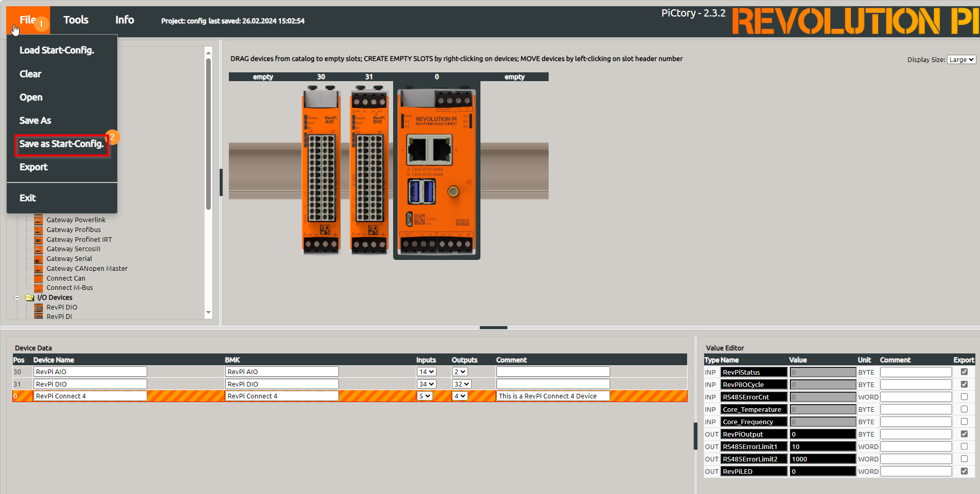Click slot header number 0
980x494 pixels.
(x=437, y=76)
